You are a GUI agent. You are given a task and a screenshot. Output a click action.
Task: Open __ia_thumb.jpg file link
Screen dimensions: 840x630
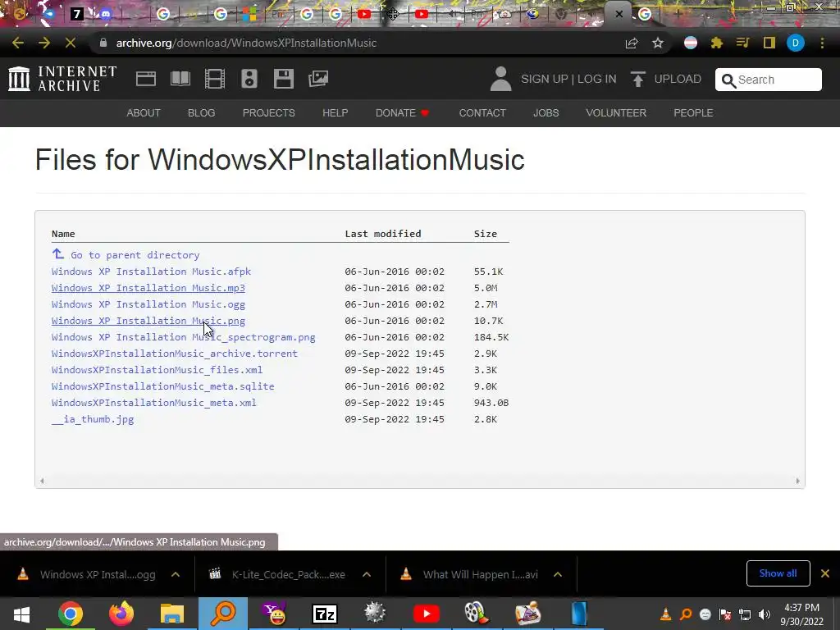[93, 419]
